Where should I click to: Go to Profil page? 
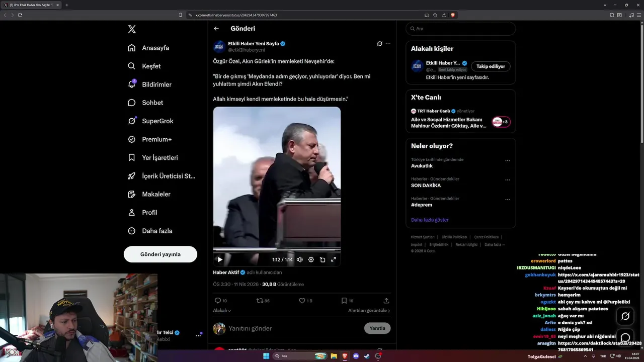pos(142,212)
